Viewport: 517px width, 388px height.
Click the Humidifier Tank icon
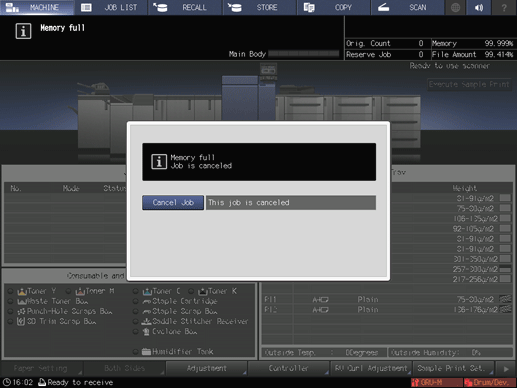point(146,352)
